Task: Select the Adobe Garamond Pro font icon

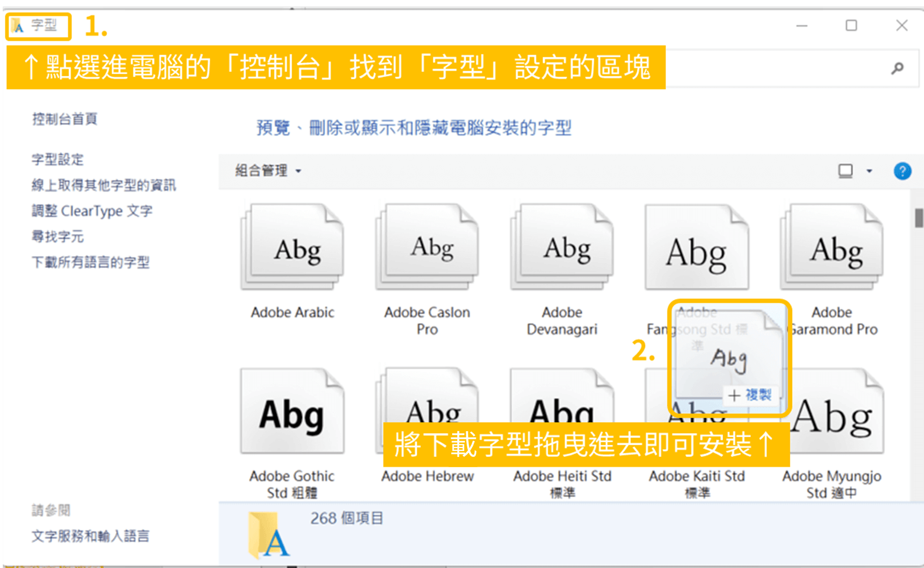Action: coord(832,247)
